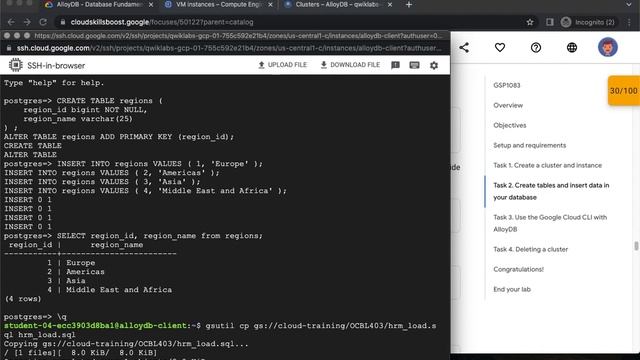Jump to Task 3 Use the Google Cloud CLI
The width and height of the screenshot is (640, 360).
pos(550,223)
